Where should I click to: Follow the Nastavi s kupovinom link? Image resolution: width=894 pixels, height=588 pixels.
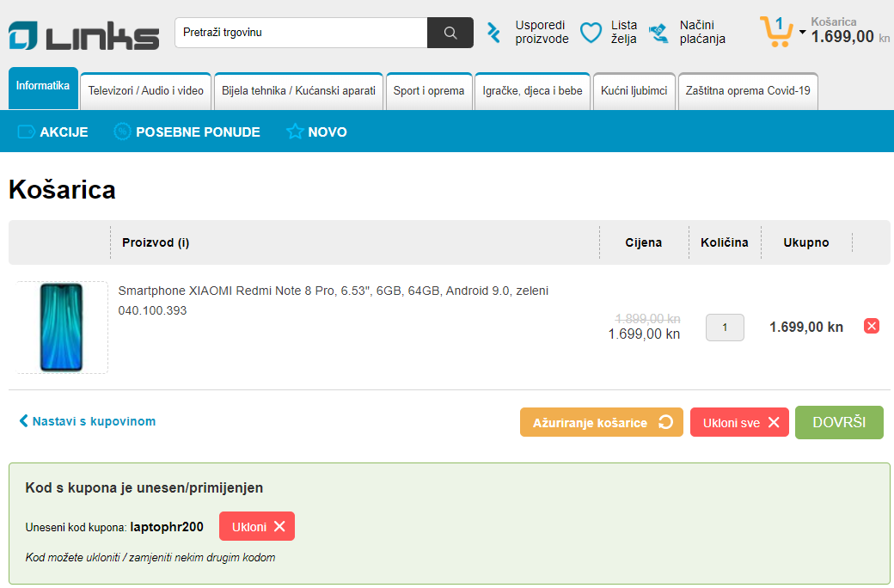88,421
